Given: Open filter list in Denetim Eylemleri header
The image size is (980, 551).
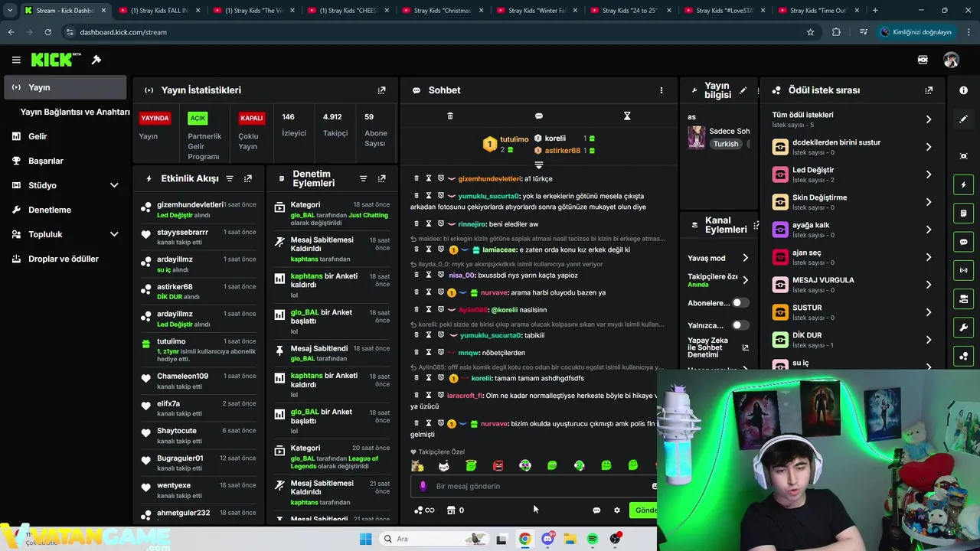Looking at the screenshot, I should 363,178.
